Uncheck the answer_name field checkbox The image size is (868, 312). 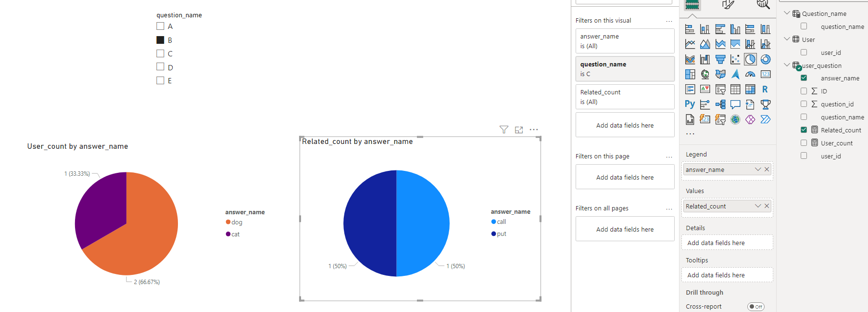[804, 78]
